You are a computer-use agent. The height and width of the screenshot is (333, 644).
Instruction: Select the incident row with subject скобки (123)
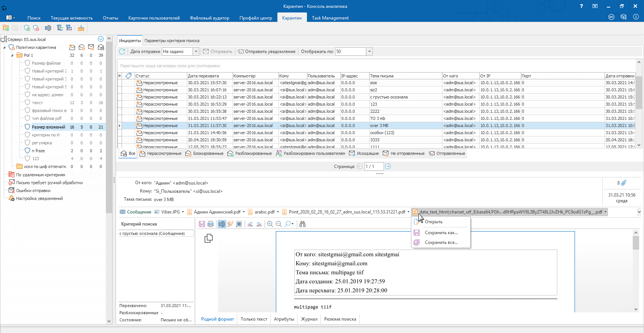coord(382,133)
